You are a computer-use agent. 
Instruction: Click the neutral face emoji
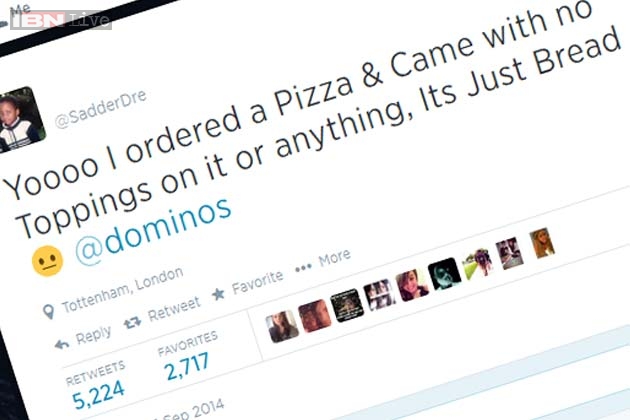[47, 261]
